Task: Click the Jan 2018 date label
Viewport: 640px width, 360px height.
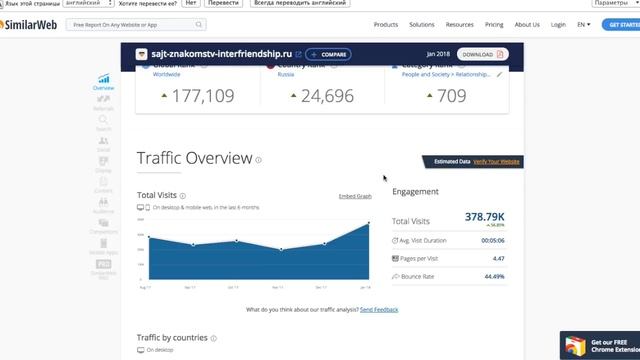Action: [438, 54]
